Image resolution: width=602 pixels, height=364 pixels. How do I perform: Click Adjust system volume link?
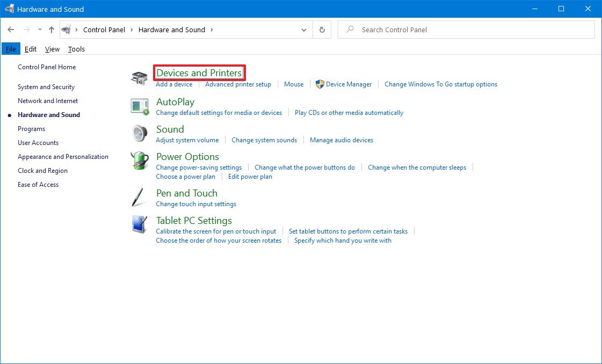point(187,140)
